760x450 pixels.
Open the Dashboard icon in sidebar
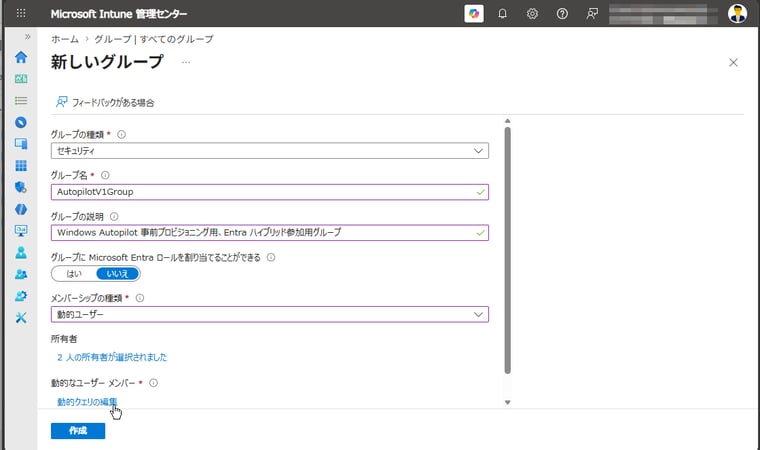21,79
